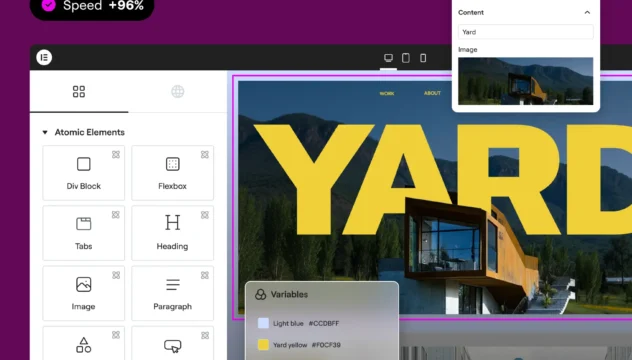Click the badge on Image card
This screenshot has height=360, width=632.
(x=116, y=275)
